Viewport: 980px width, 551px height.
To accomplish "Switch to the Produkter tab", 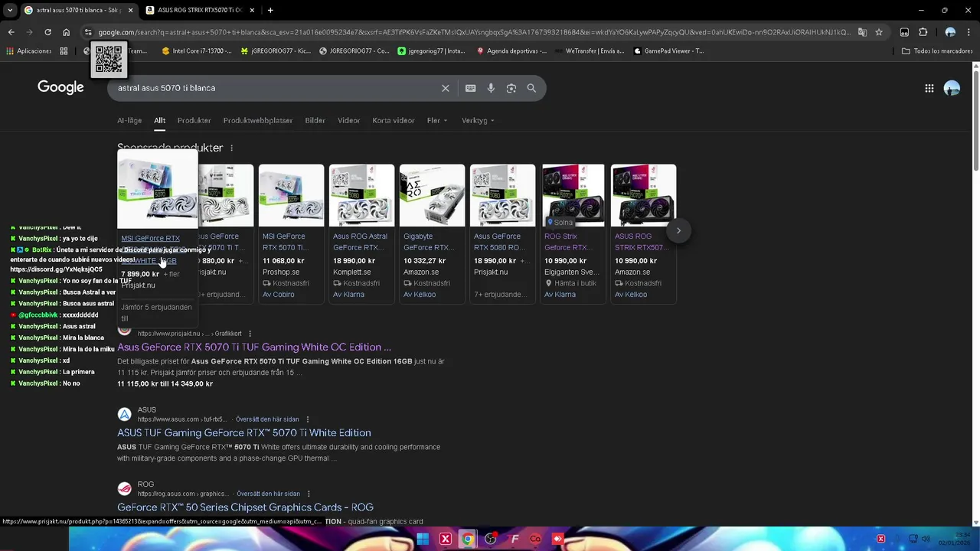I will (x=194, y=120).
